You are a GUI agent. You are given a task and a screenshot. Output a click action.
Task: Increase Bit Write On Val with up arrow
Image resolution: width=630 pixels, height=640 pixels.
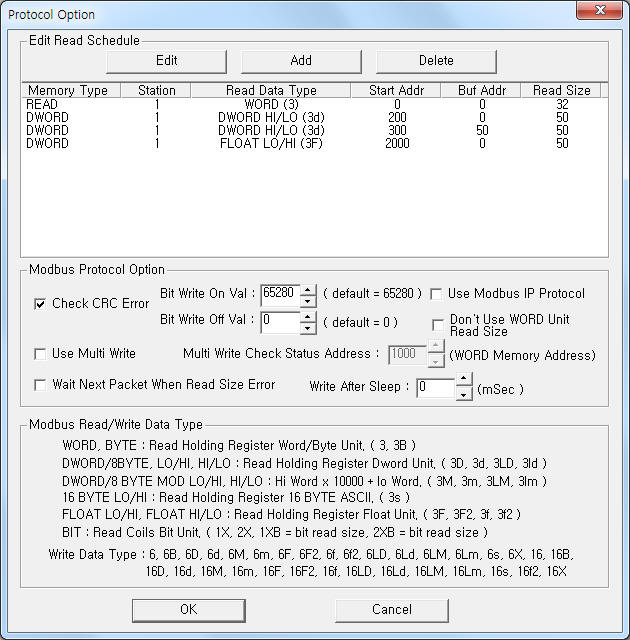point(308,289)
